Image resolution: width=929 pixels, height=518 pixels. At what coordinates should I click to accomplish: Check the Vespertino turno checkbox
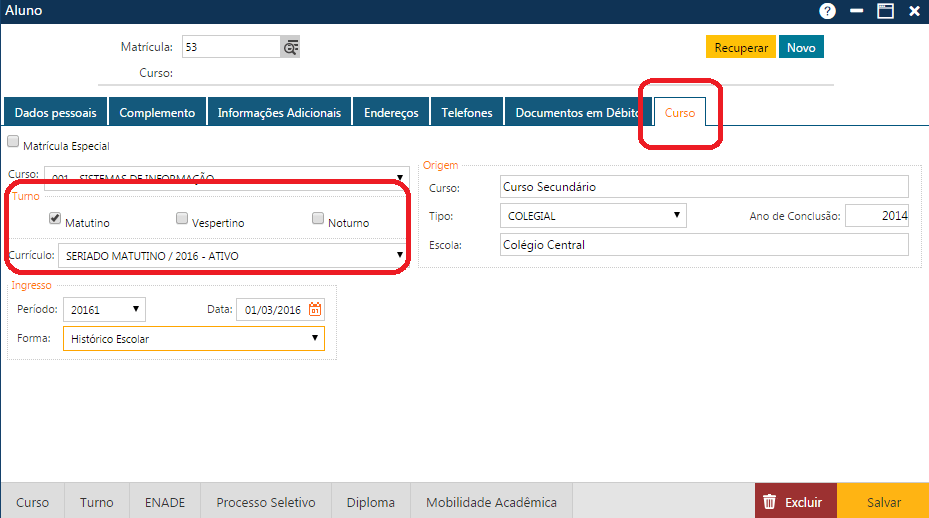click(182, 218)
